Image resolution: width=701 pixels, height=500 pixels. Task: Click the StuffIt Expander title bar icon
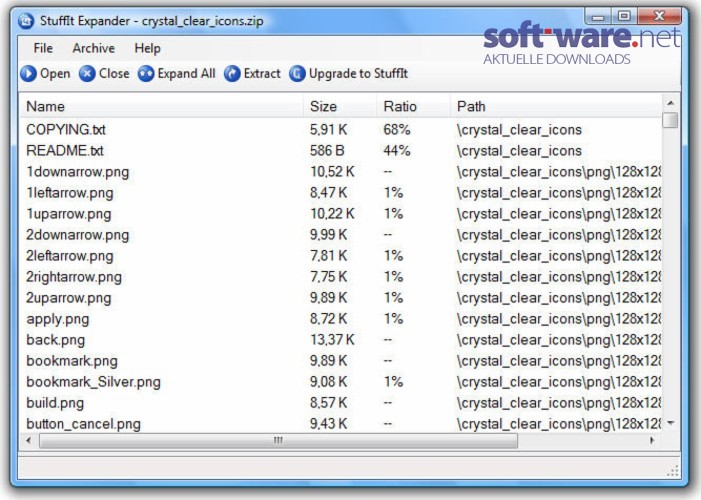point(26,21)
